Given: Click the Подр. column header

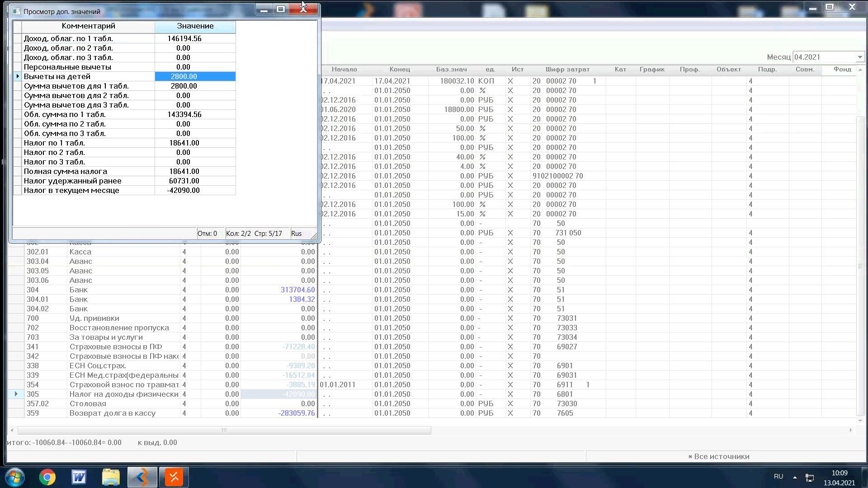Looking at the screenshot, I should coord(768,70).
